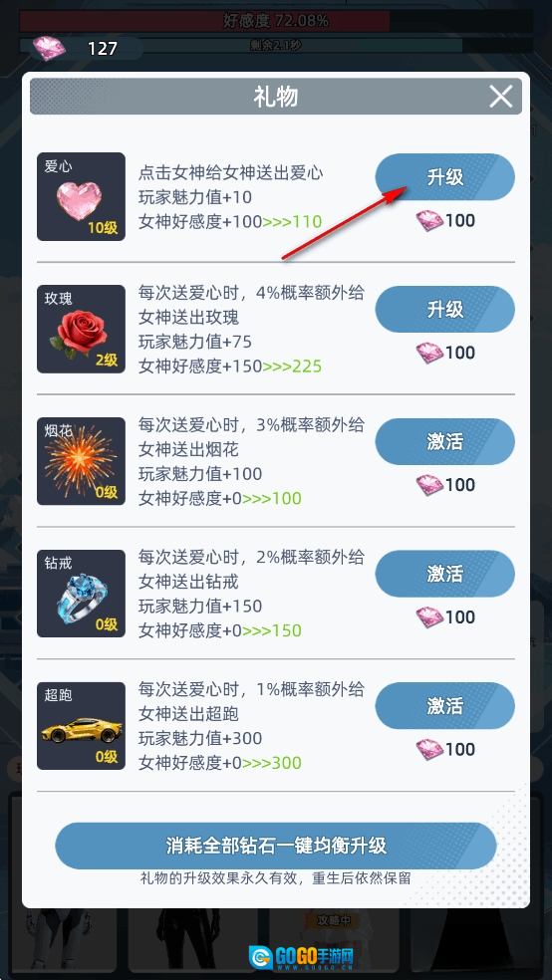Close the 礼物 dialog with X
The image size is (552, 980).
coord(501,97)
